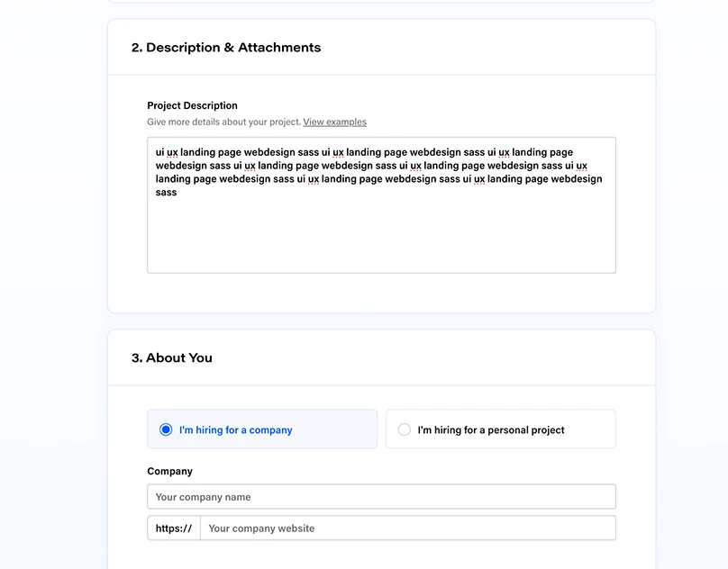
Task: Select the Description & Attachments section heading
Action: 228,47
